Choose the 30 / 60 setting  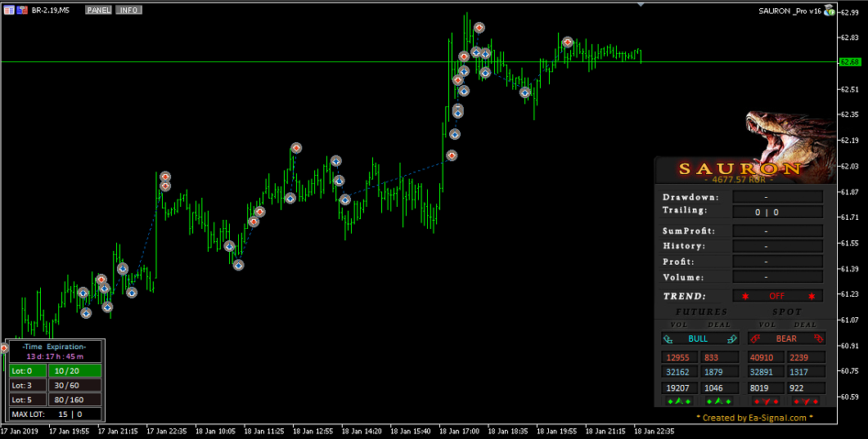[74, 385]
